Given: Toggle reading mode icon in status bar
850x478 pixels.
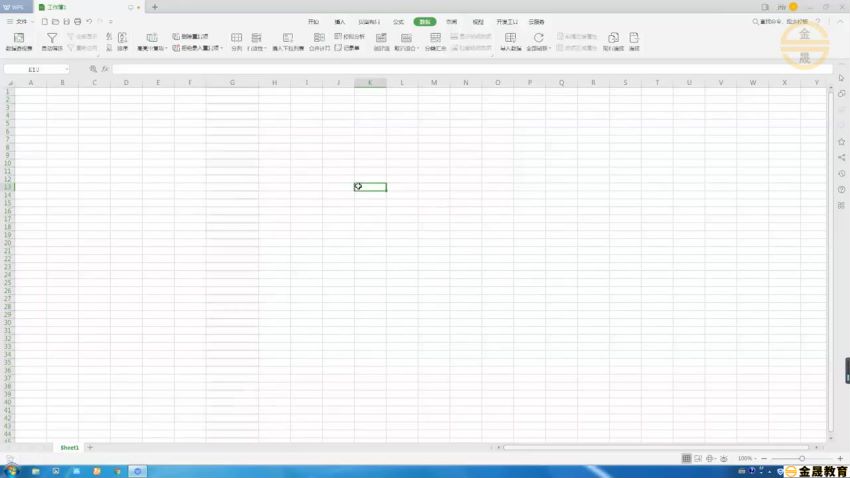Looking at the screenshot, I should [711, 458].
